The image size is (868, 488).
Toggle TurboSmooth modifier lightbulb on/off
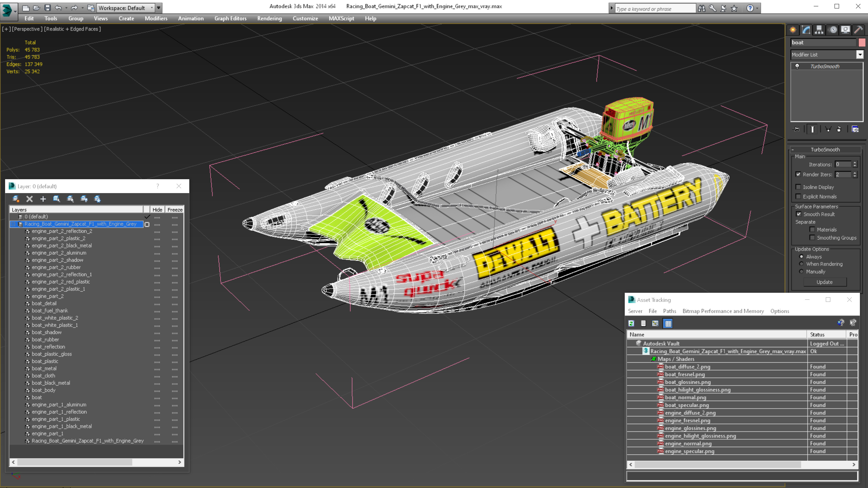797,66
